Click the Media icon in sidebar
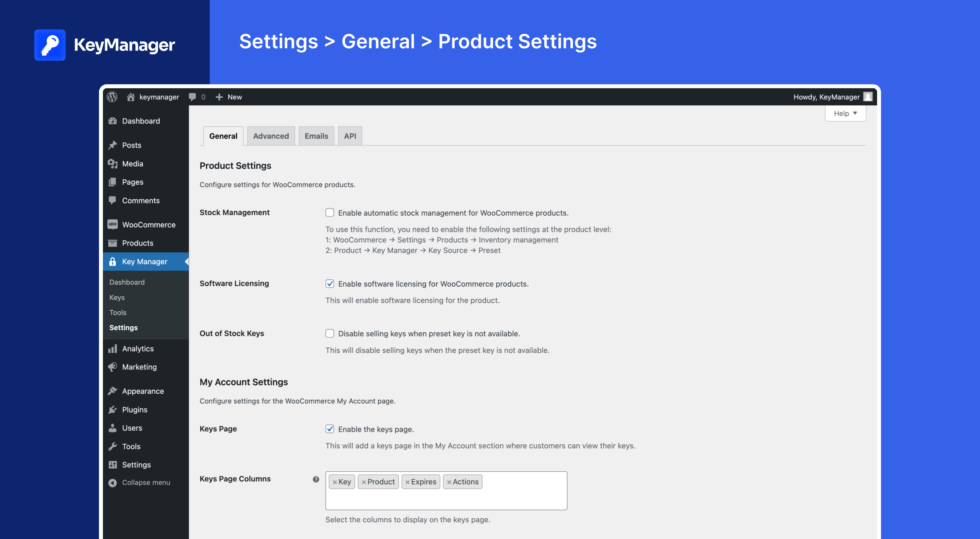 (x=113, y=164)
